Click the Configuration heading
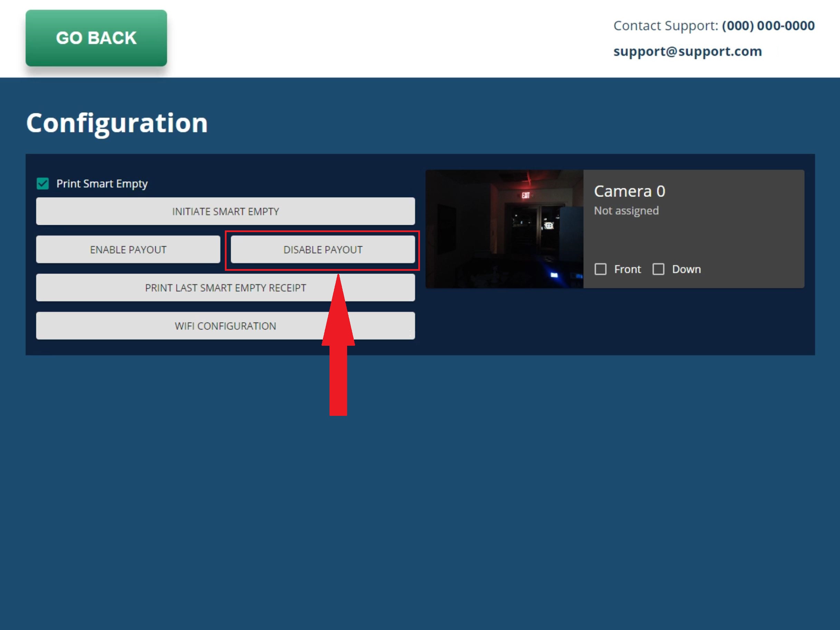 click(117, 123)
